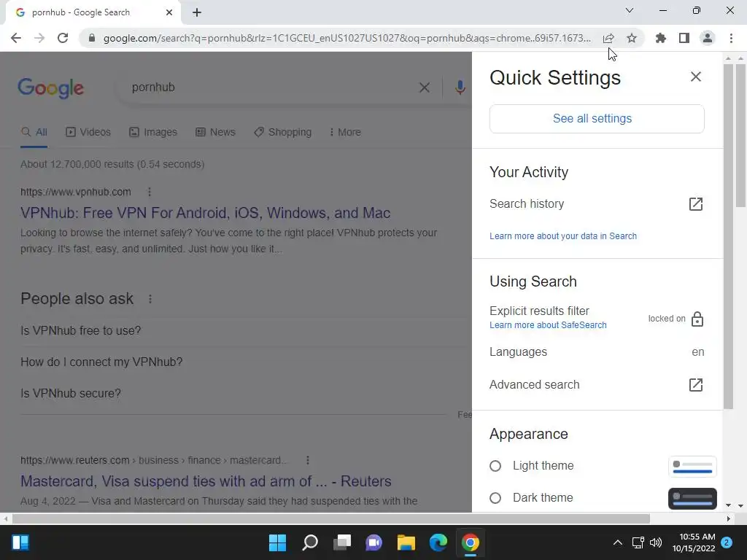Go back using the browser back arrow

(x=16, y=38)
